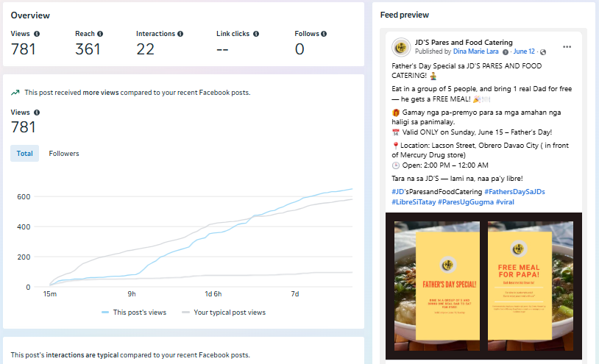Click the green upward trend arrow icon

pos(15,93)
